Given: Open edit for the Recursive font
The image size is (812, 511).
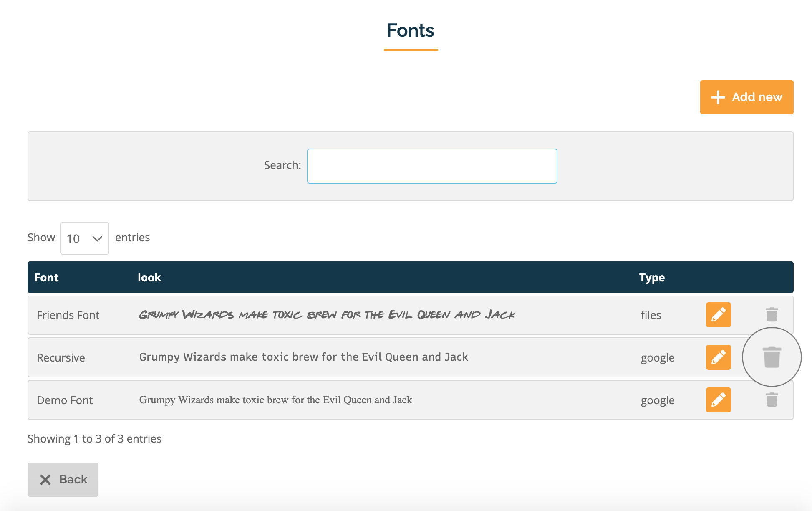Looking at the screenshot, I should pos(718,357).
